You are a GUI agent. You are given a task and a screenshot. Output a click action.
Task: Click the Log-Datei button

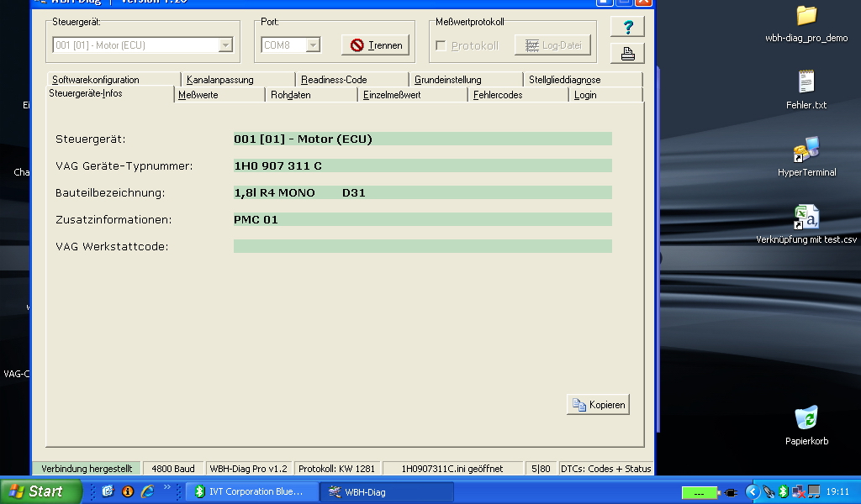[x=552, y=45]
